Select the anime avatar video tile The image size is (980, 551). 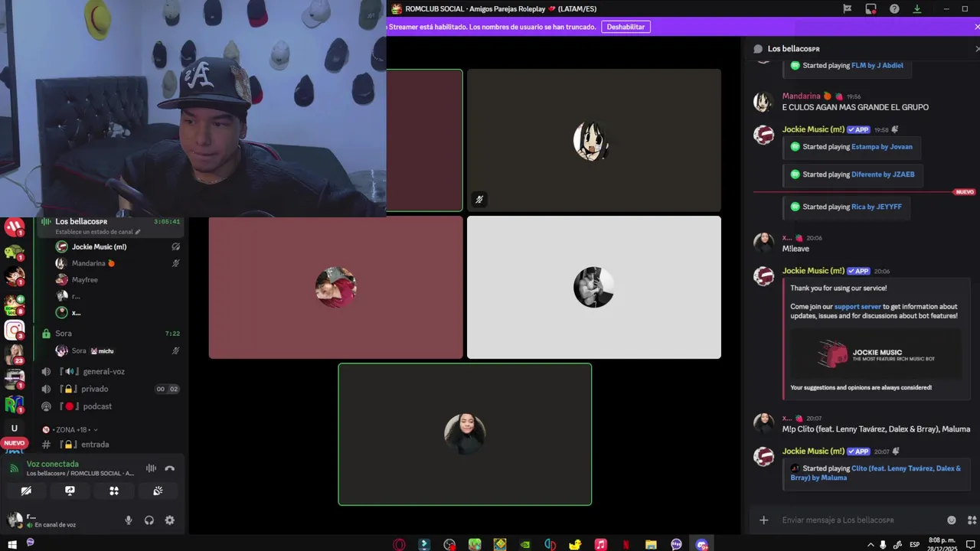tap(594, 141)
